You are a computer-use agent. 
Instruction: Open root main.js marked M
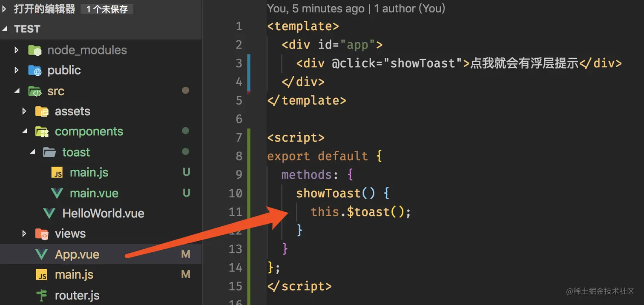(x=74, y=275)
